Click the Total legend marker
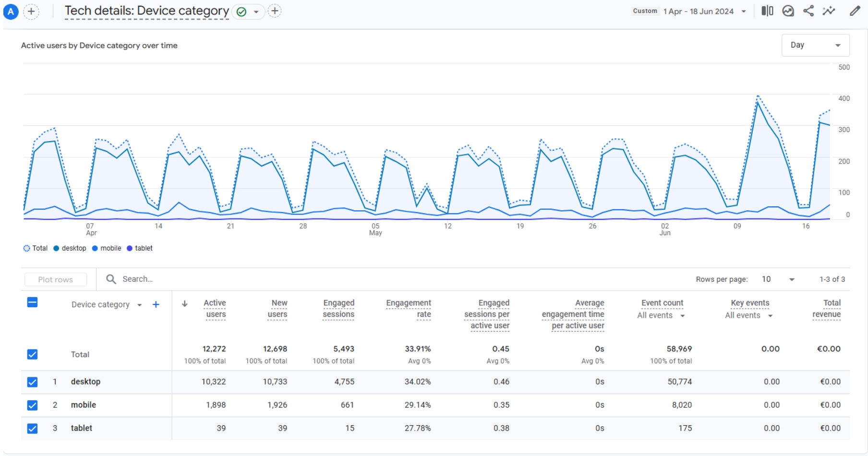868x456 pixels. (26, 248)
